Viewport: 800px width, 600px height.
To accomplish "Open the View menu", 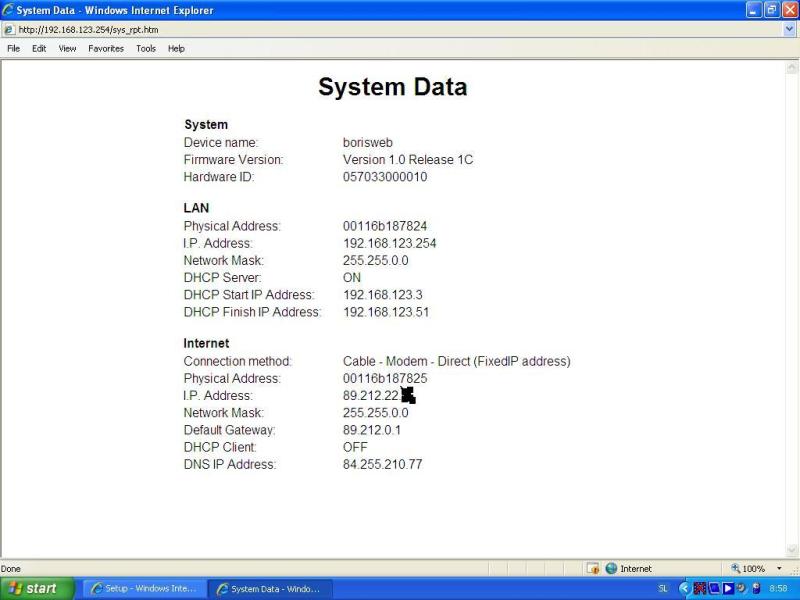I will point(67,48).
